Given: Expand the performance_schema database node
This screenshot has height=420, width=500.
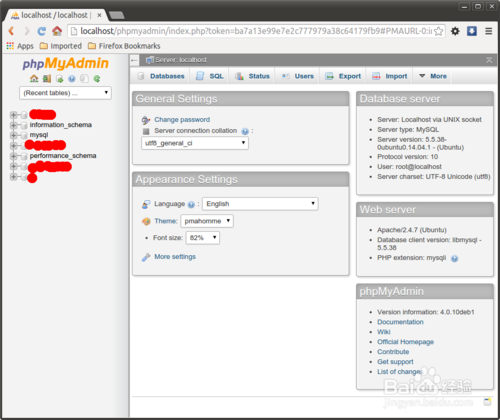Looking at the screenshot, I should (x=13, y=156).
